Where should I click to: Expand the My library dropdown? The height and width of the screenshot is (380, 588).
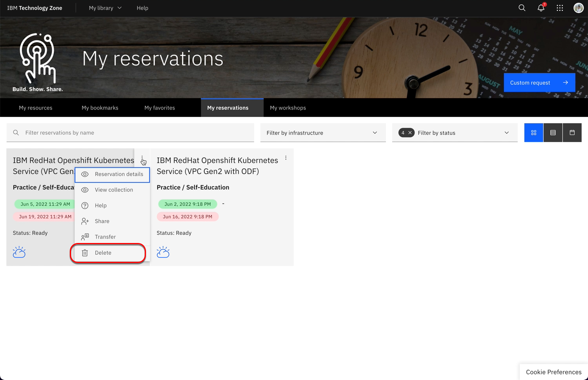105,8
